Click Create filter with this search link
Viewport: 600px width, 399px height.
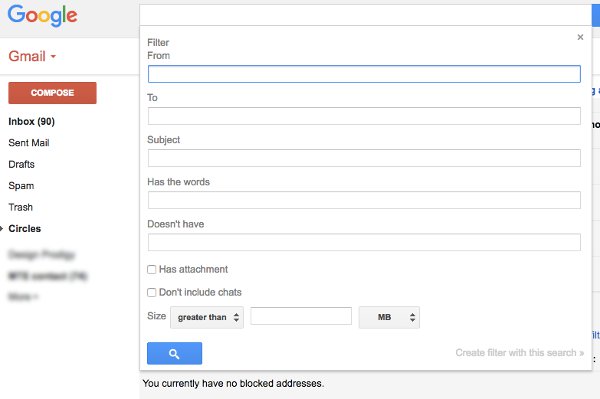click(x=520, y=353)
